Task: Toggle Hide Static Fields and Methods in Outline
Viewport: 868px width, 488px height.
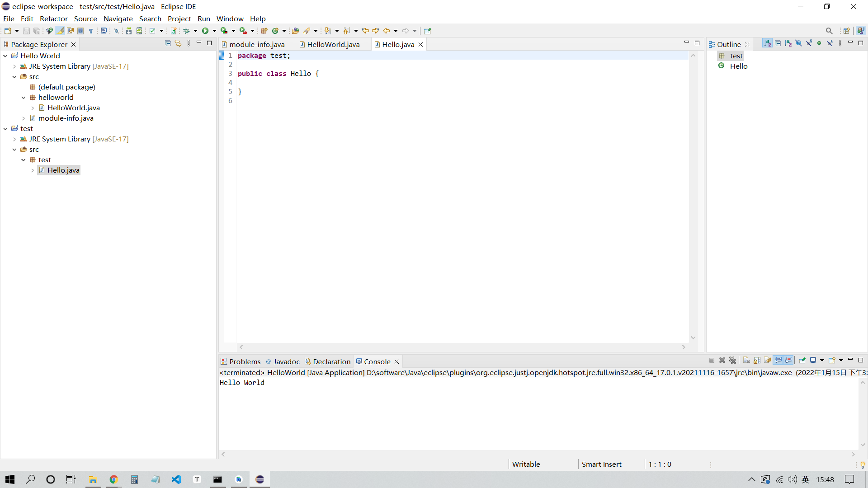Action: [809, 42]
